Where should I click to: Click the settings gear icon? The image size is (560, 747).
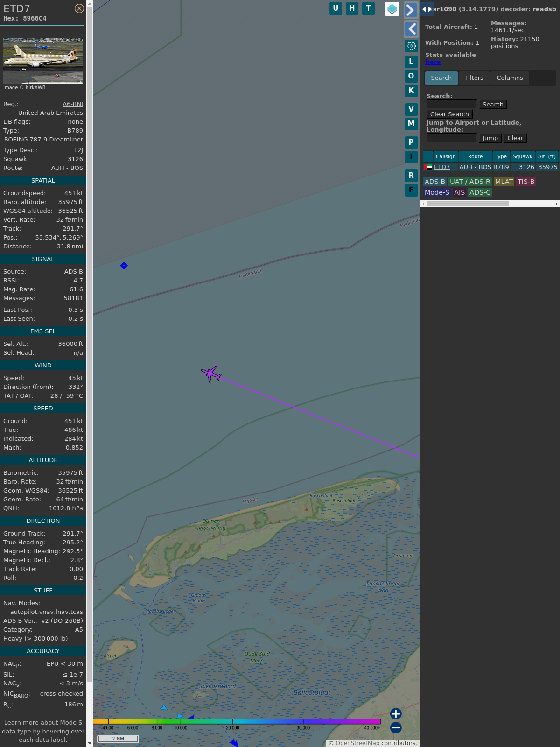tap(411, 46)
